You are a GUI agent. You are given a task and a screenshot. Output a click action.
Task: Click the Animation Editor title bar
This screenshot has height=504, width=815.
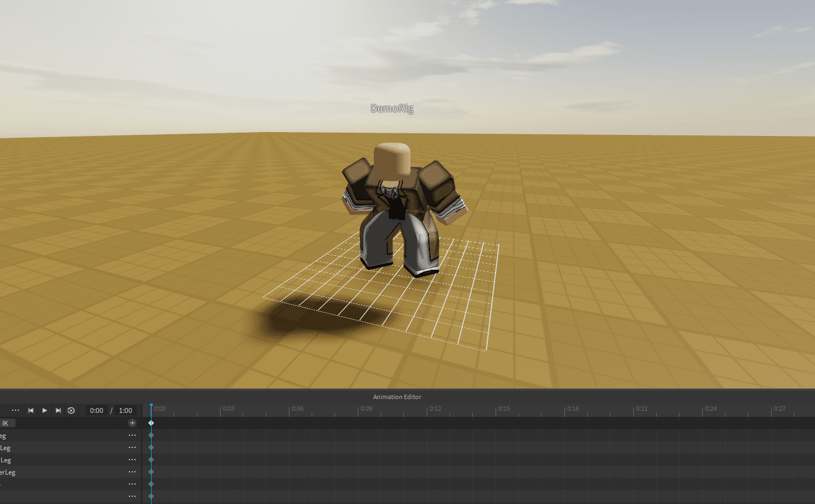click(x=397, y=396)
